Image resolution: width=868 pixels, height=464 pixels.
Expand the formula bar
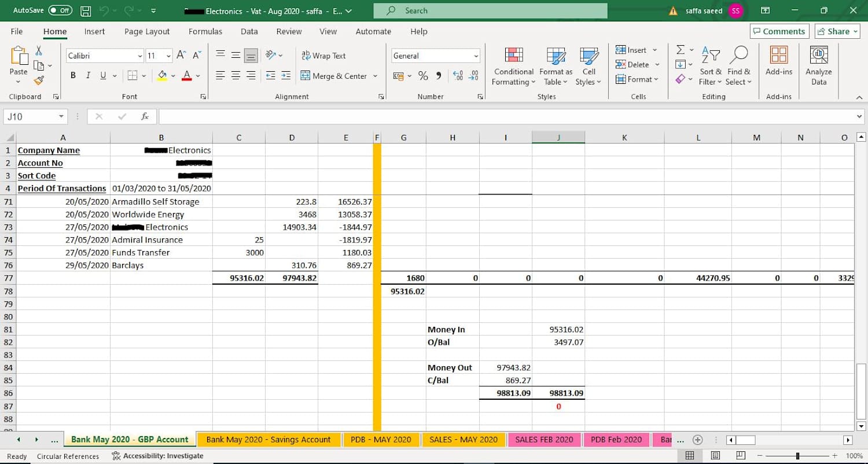(859, 116)
